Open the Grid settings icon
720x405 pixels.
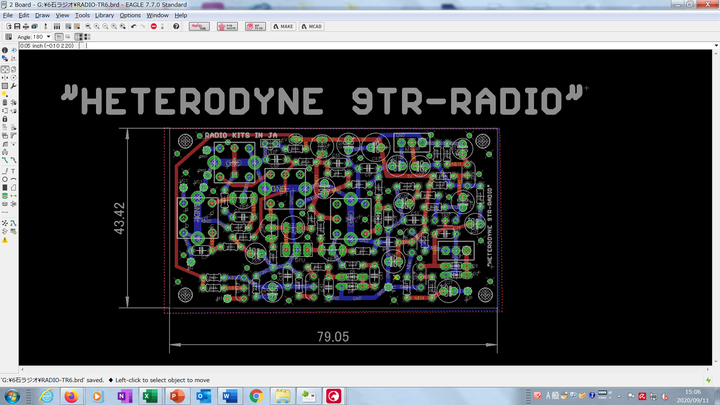8,37
